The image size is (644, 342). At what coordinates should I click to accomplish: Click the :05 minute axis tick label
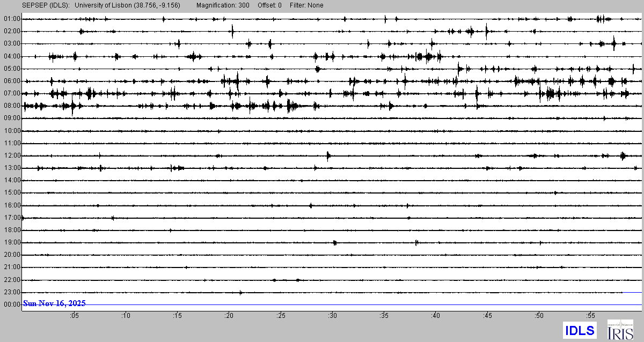[x=74, y=316]
